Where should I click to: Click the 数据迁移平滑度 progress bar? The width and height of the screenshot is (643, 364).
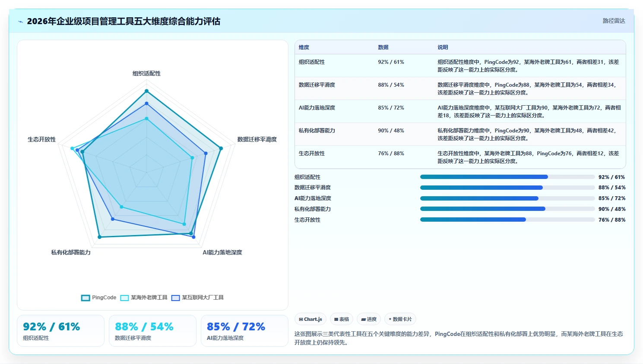click(x=507, y=188)
